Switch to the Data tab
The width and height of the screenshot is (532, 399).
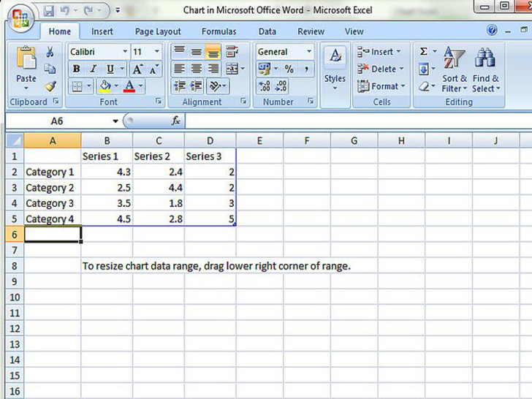pos(267,31)
